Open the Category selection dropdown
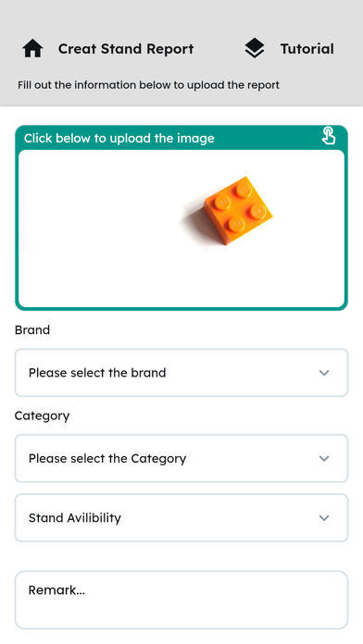 point(181,458)
